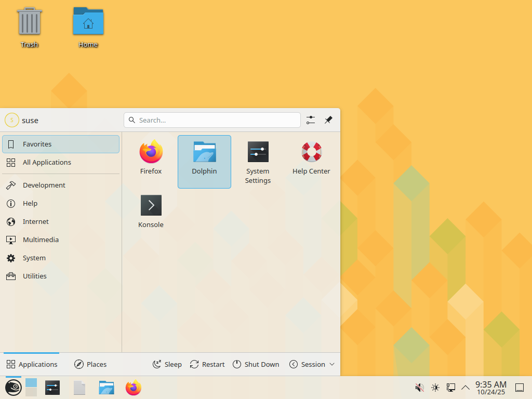This screenshot has width=532, height=399.
Task: Click the brightness icon in system tray
Action: point(435,388)
